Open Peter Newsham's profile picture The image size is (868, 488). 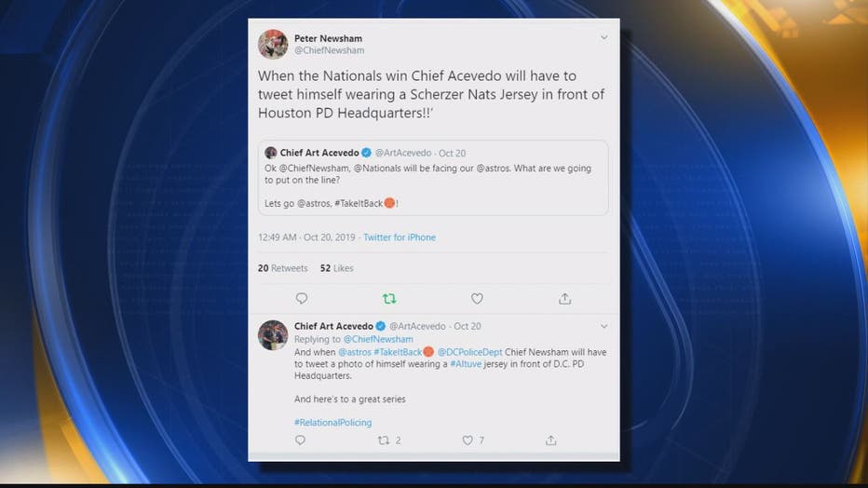pos(273,45)
